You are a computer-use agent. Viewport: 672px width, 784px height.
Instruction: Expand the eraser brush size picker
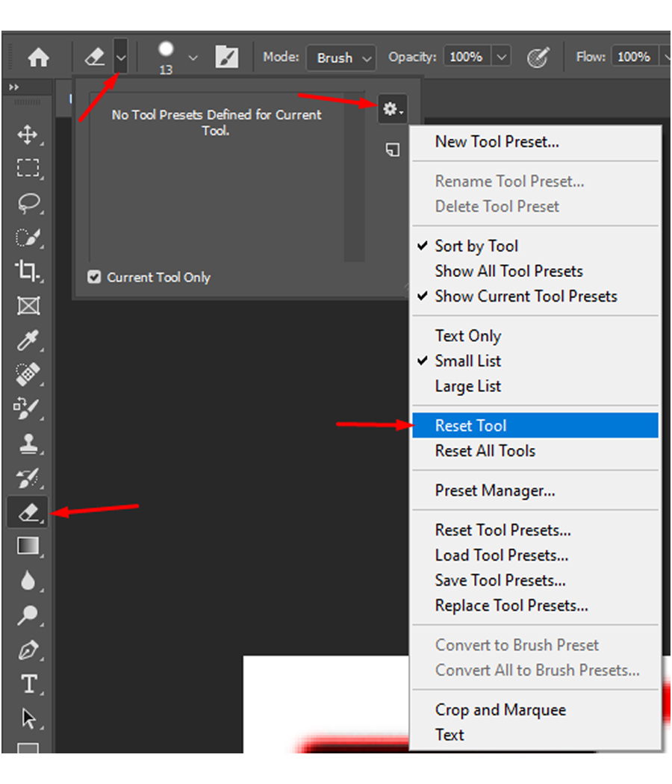point(193,56)
